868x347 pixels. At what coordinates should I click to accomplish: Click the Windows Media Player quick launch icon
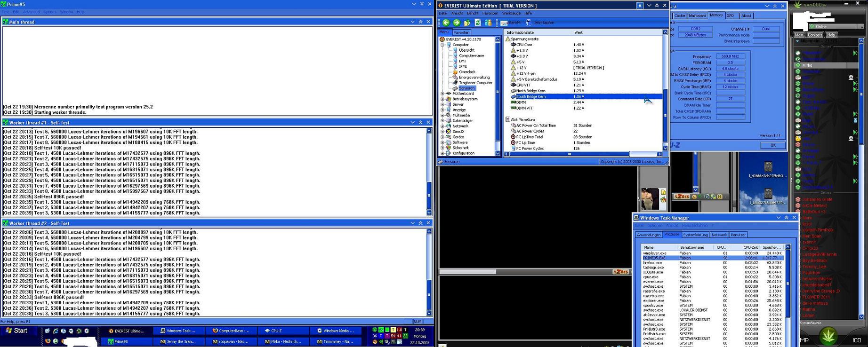[x=87, y=331]
